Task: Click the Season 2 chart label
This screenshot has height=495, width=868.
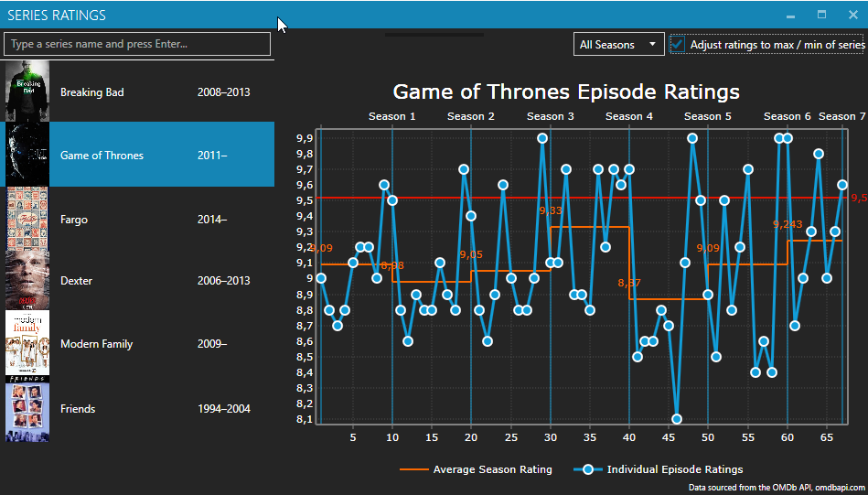Action: tap(470, 116)
